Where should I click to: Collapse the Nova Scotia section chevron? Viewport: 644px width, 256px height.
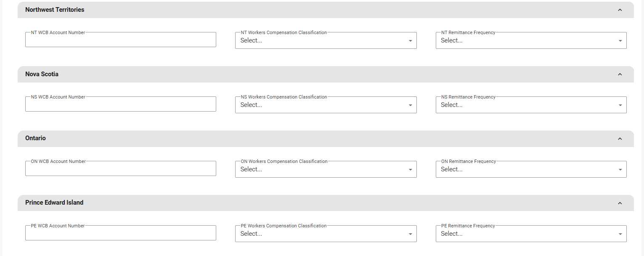(620, 75)
